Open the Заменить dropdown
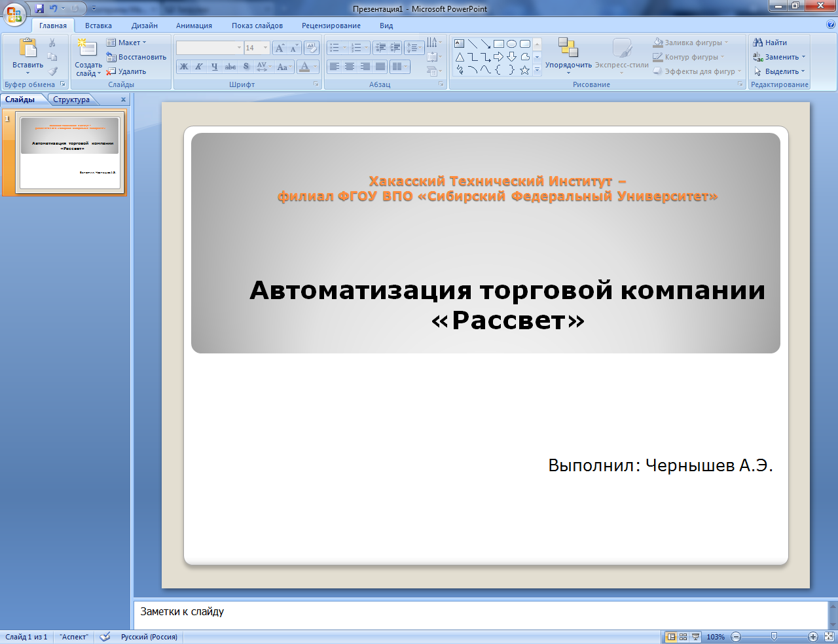Screen dimensions: 838x644 [779, 57]
